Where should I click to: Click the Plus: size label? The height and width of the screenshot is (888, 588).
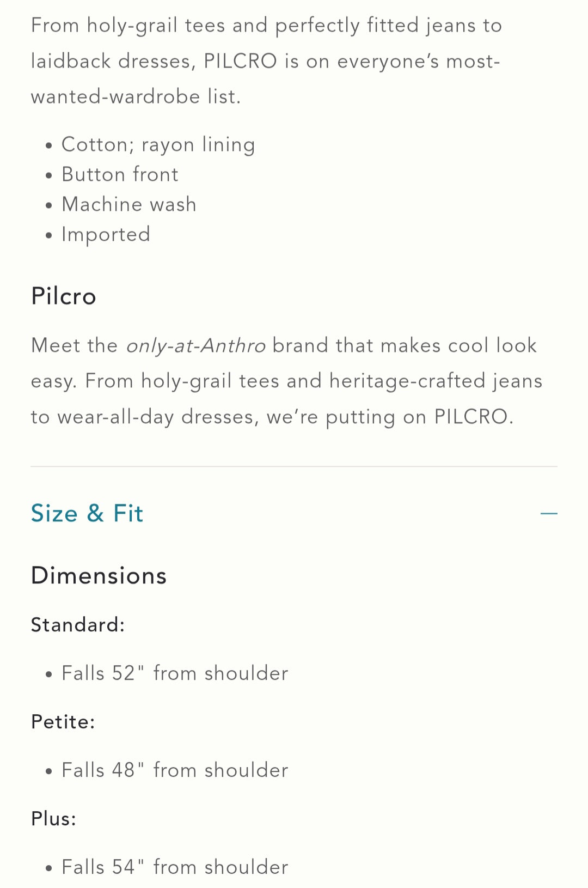(x=54, y=819)
